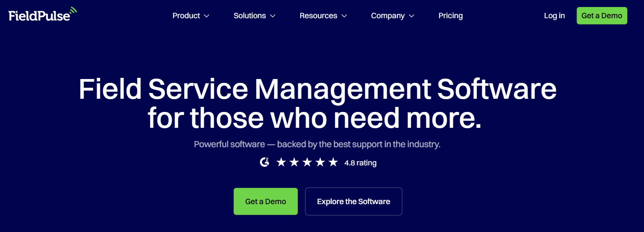Click the Explore the Software button
The image size is (644, 232).
click(x=354, y=201)
